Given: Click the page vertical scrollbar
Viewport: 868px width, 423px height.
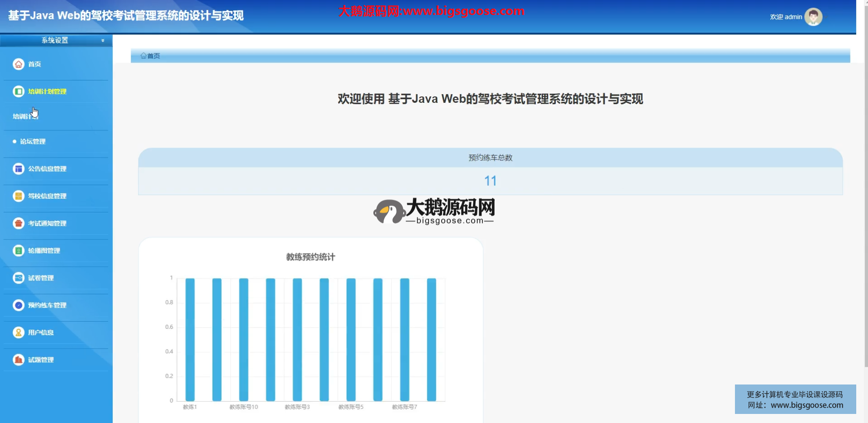Looking at the screenshot, I should click(865, 181).
